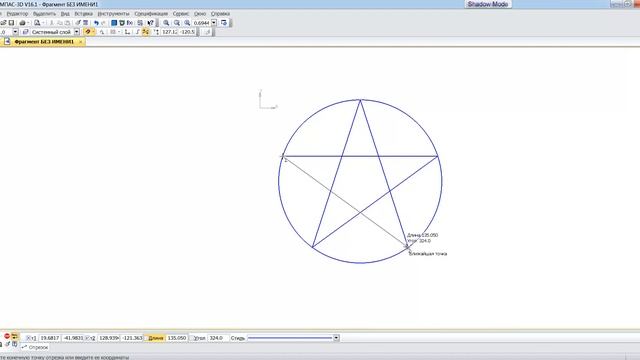The width and height of the screenshot is (640, 360).
Task: Click the y1 coordinate field -41.9831
Action: 73,338
